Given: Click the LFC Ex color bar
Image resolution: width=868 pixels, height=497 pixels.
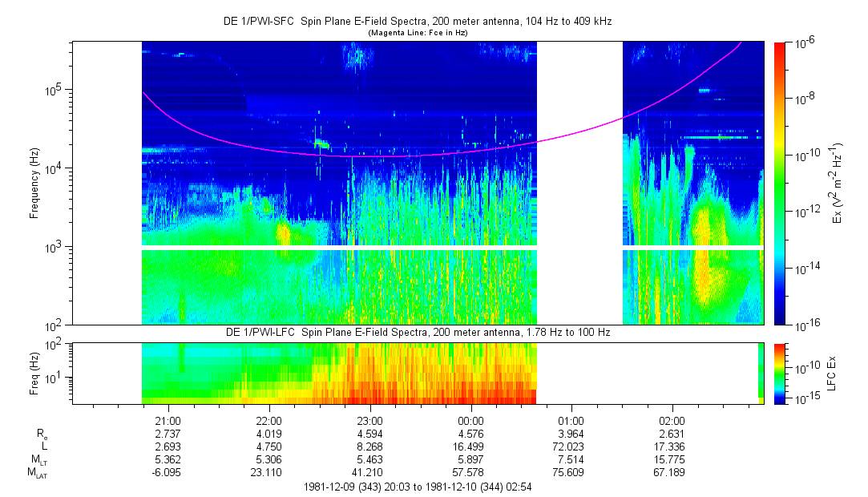Looking at the screenshot, I should tap(779, 374).
